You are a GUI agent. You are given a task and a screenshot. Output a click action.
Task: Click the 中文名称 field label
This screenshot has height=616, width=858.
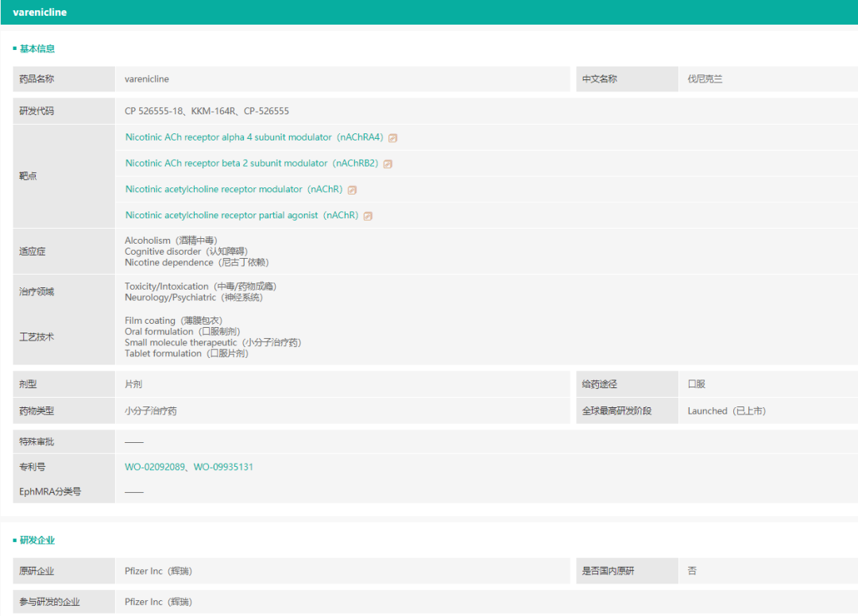(599, 79)
